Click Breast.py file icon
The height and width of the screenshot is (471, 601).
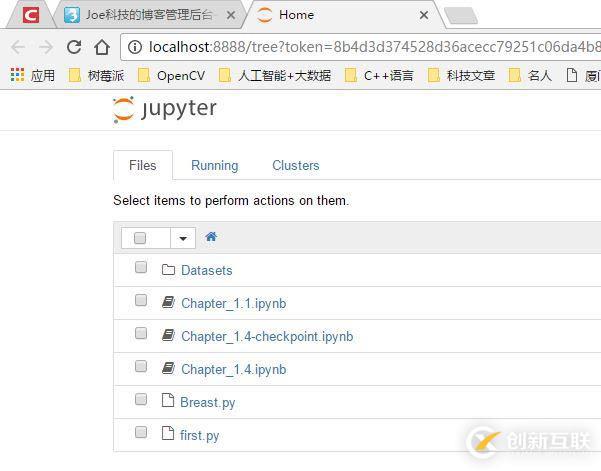(167, 400)
